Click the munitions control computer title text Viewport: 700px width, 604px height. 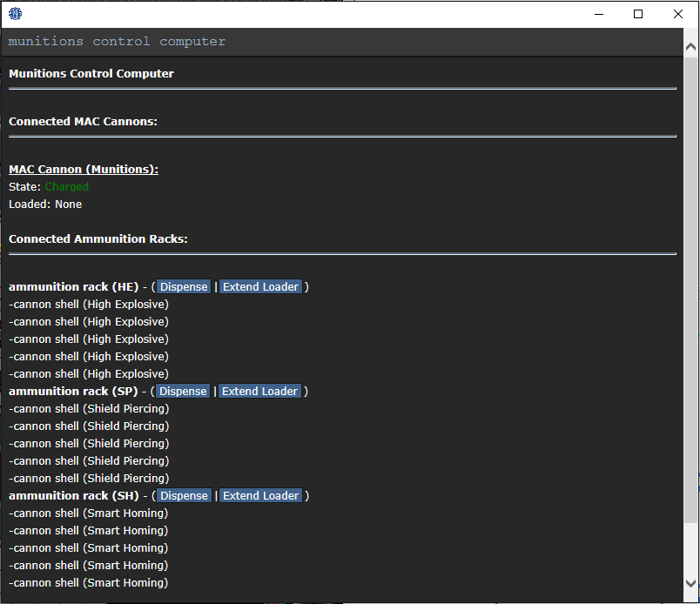[117, 42]
